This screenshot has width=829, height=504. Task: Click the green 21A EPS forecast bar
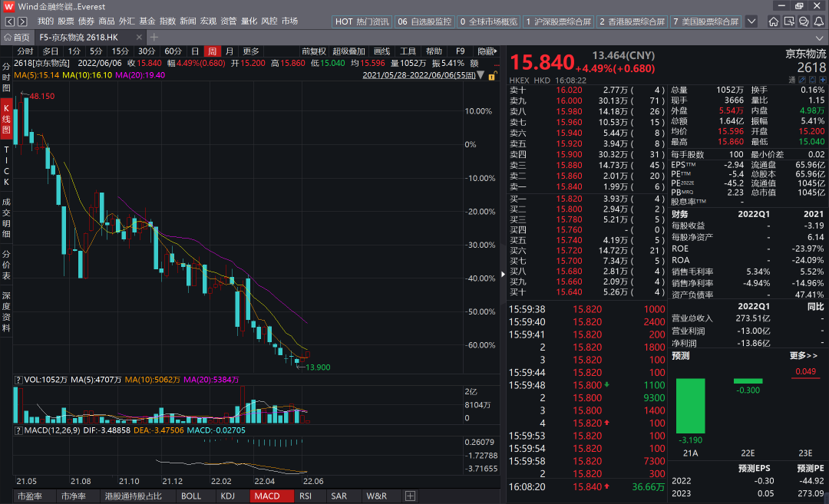pyautogui.click(x=690, y=406)
